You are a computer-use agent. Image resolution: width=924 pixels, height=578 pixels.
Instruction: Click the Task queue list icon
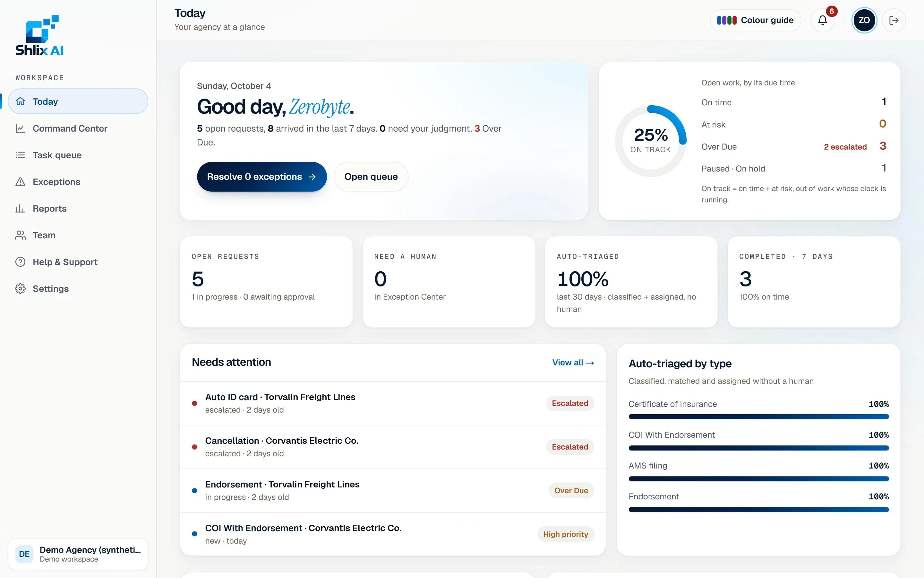point(20,155)
